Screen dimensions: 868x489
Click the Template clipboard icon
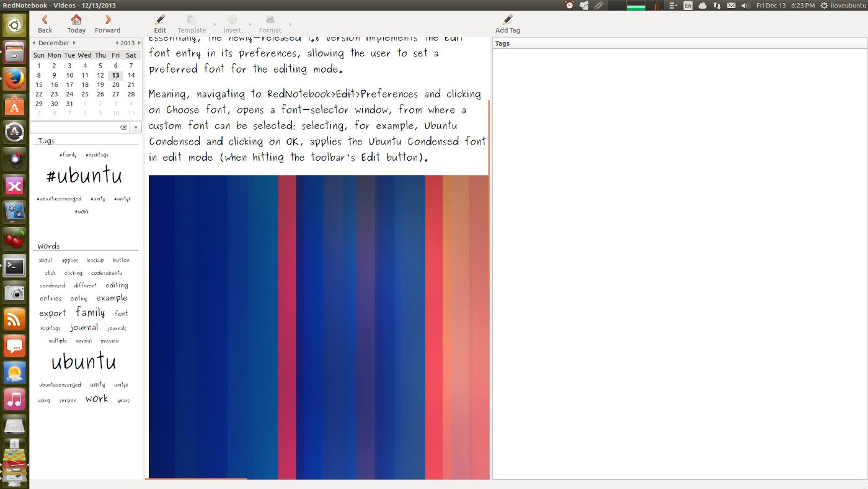(x=192, y=20)
